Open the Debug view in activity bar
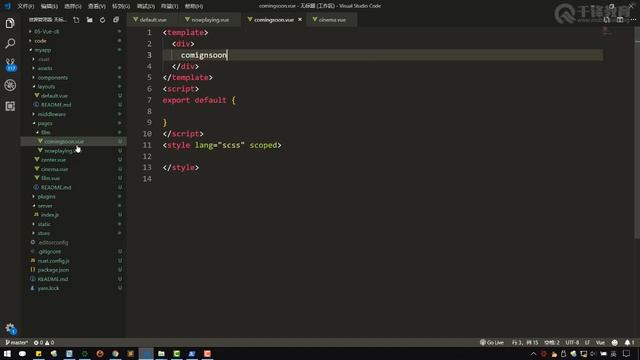The width and height of the screenshot is (640, 360). [10, 85]
